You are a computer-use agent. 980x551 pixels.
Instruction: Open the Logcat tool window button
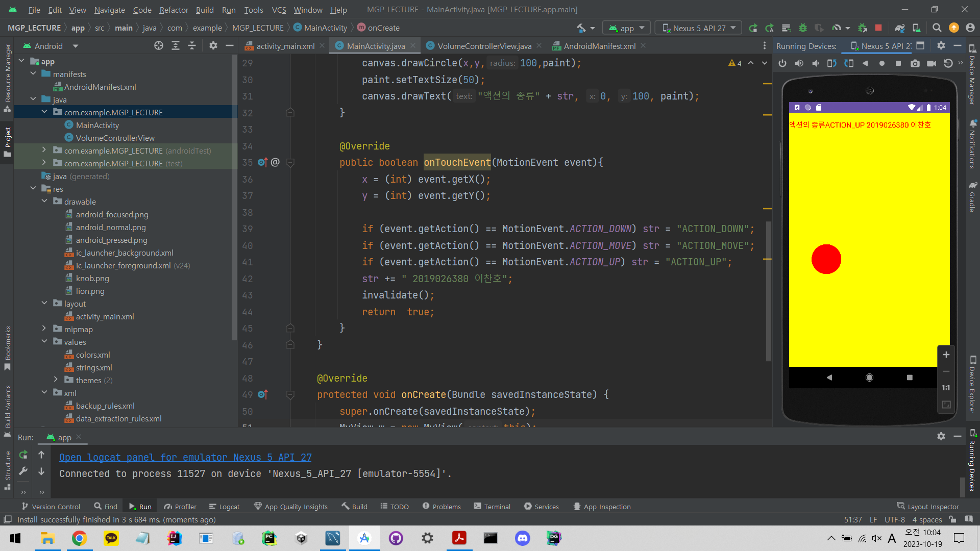(224, 507)
